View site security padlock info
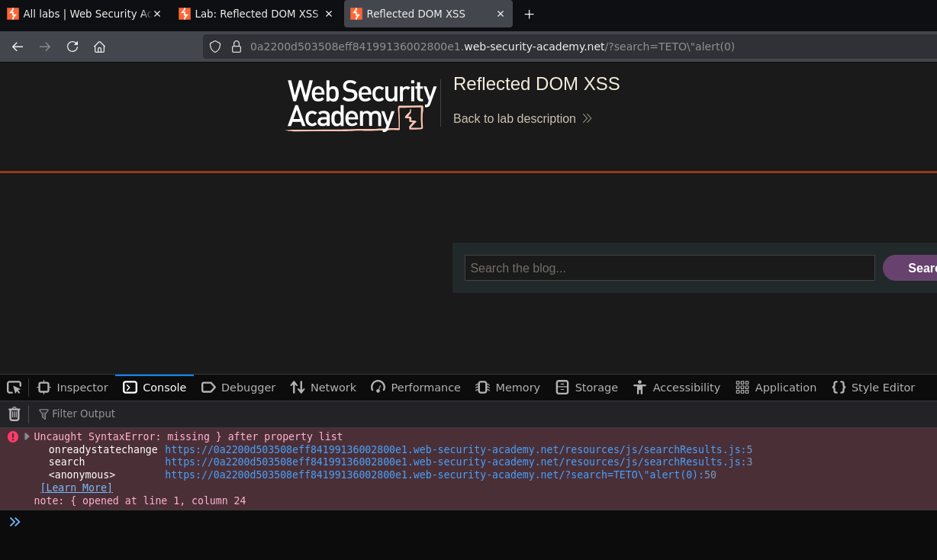The width and height of the screenshot is (937, 560). pos(237,47)
